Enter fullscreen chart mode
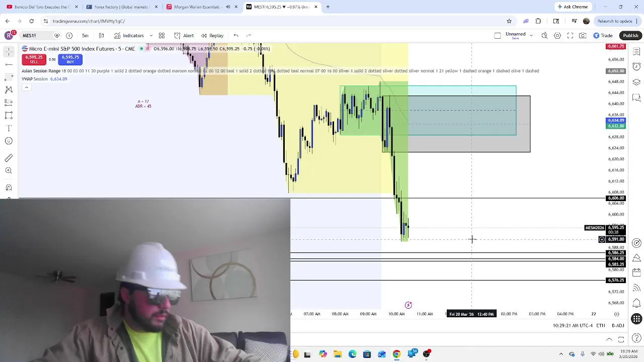The width and height of the screenshot is (644, 362). [570, 36]
